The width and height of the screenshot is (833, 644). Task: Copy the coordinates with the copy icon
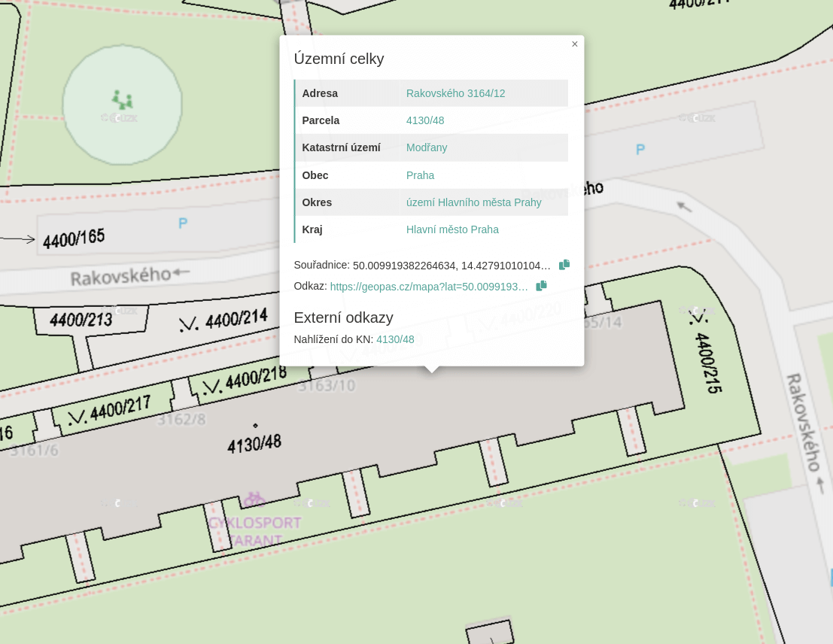564,265
